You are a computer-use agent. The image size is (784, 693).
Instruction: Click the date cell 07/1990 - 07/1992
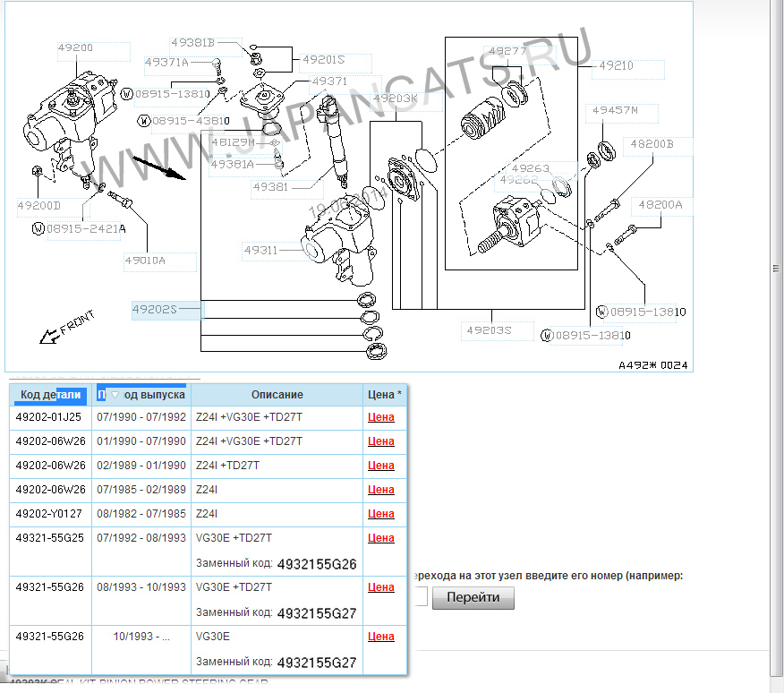pyautogui.click(x=141, y=417)
